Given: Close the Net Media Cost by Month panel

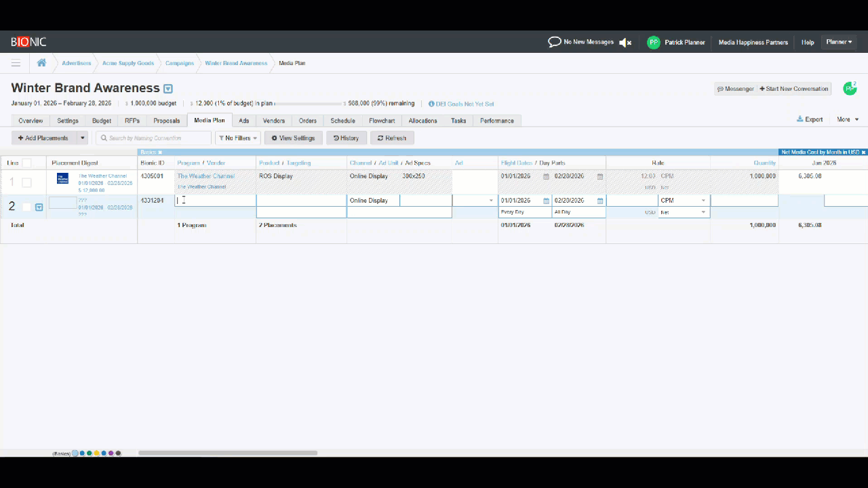Looking at the screenshot, I should (863, 152).
